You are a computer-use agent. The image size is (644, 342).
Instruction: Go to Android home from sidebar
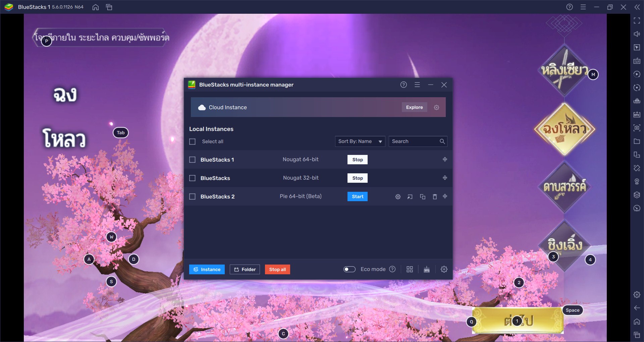(x=637, y=322)
